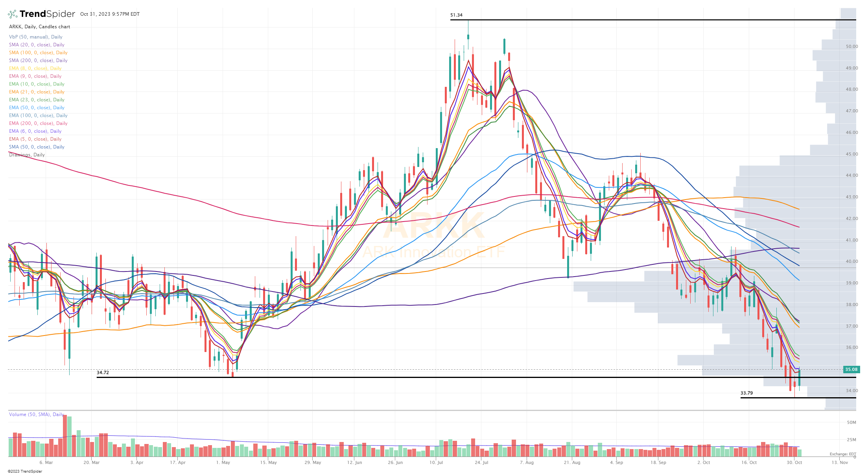
Task: Click the 'Exchange: EDT' label
Action: 843,454
